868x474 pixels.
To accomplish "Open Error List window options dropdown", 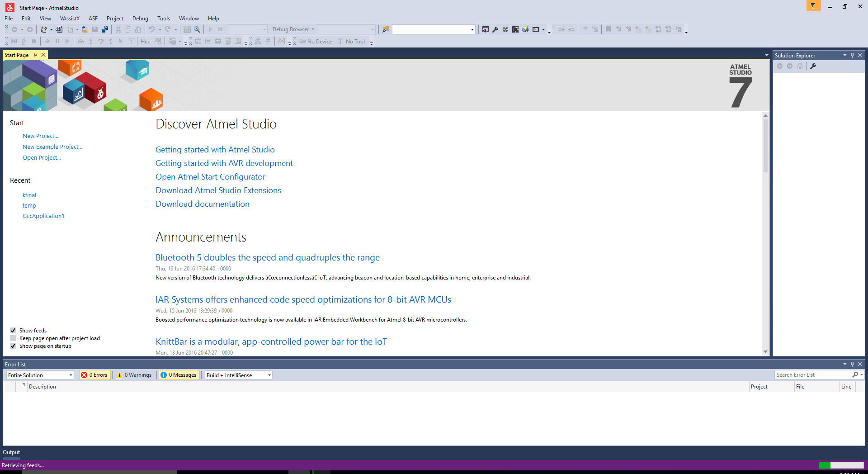I will pyautogui.click(x=844, y=364).
